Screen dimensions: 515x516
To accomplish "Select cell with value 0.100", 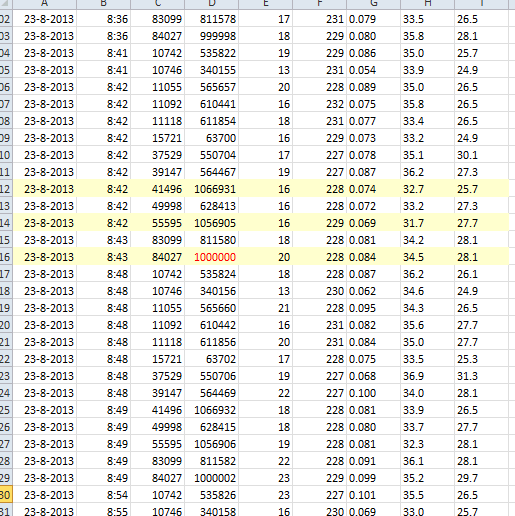I will tap(373, 393).
